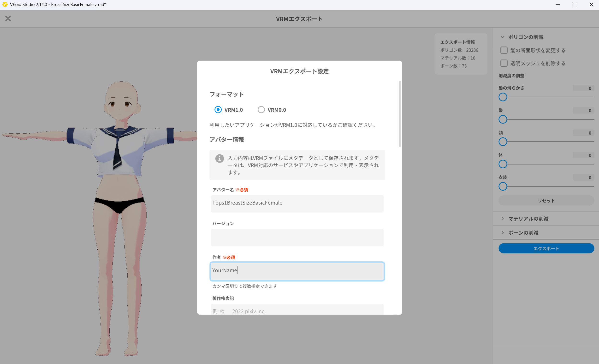This screenshot has width=599, height=364.
Task: Click the 髪 reduction slider handle
Action: click(503, 119)
